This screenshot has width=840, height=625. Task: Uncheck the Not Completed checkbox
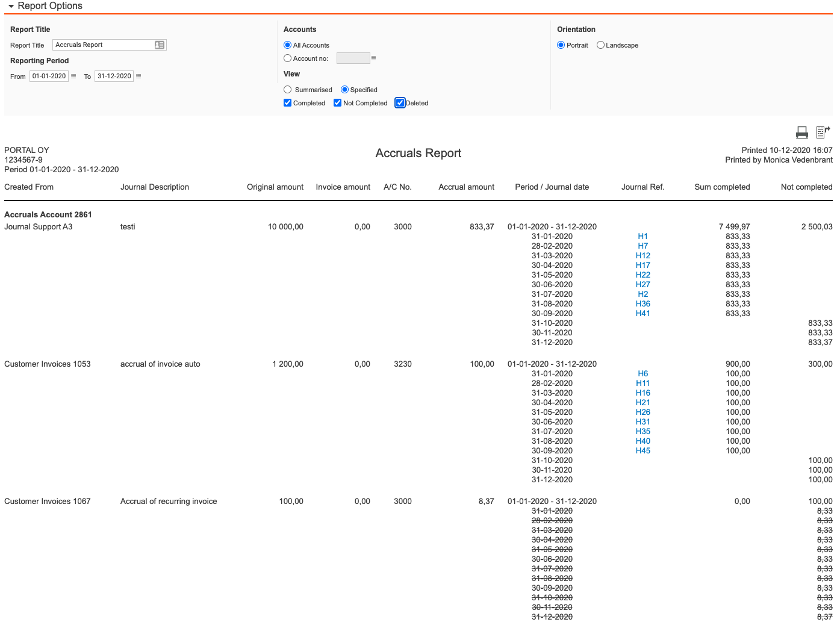click(337, 103)
